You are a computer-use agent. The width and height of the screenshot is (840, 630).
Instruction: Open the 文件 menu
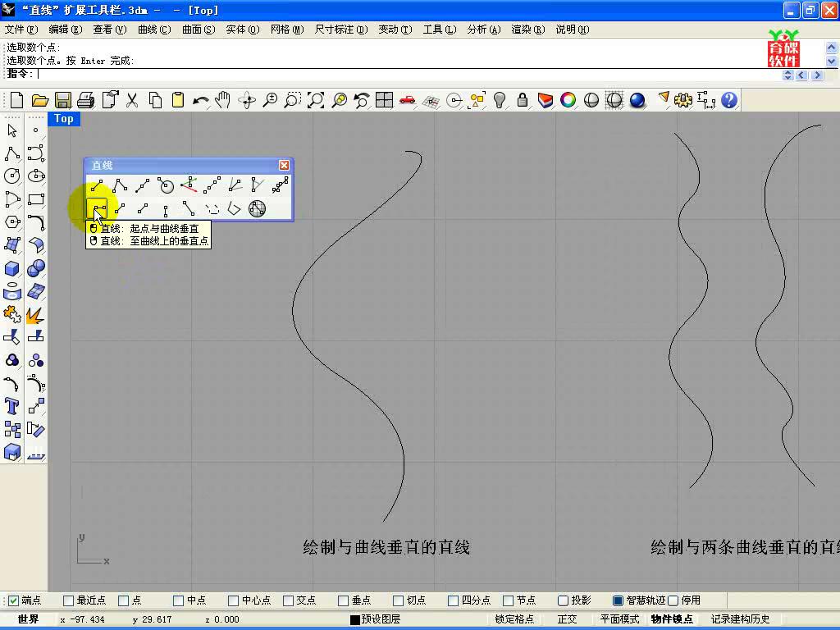[21, 30]
